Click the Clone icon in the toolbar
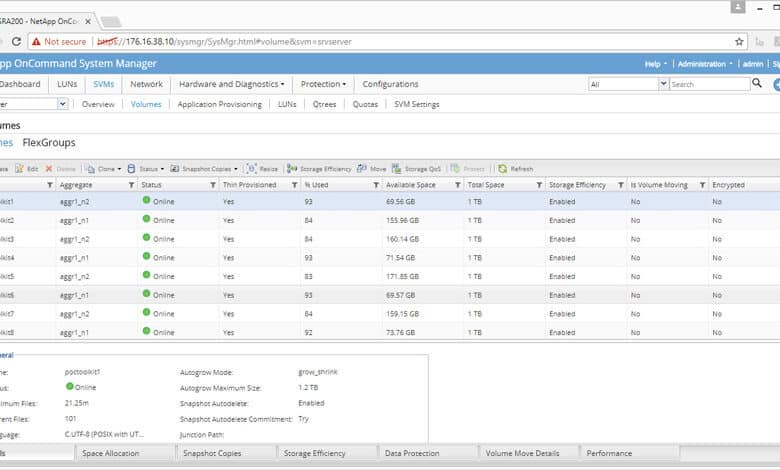Viewport: 780px width, 470px height. [x=90, y=169]
